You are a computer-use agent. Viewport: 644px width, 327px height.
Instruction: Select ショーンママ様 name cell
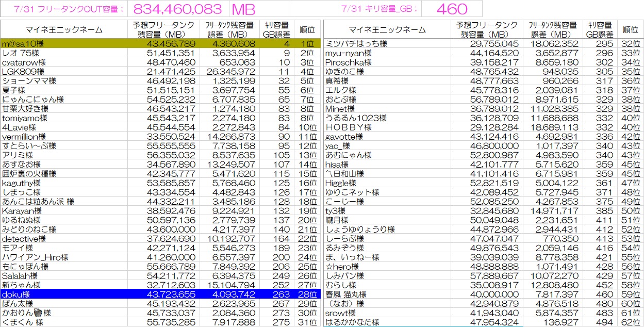point(64,81)
